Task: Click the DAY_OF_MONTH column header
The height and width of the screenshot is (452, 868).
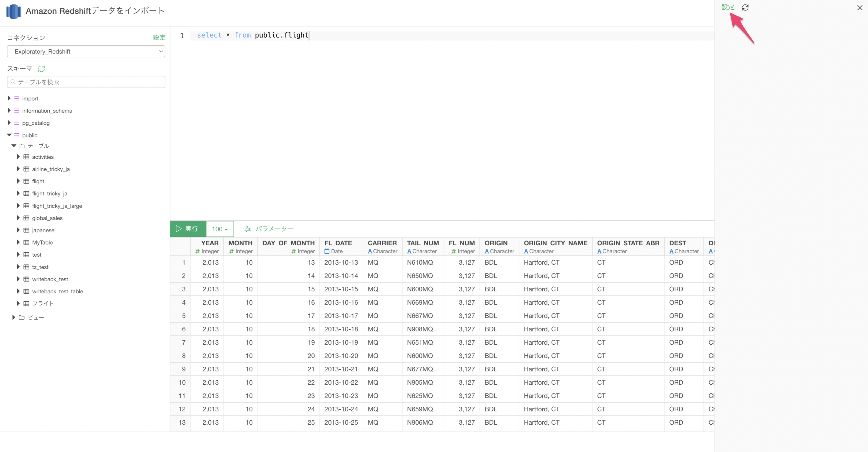Action: (x=288, y=247)
